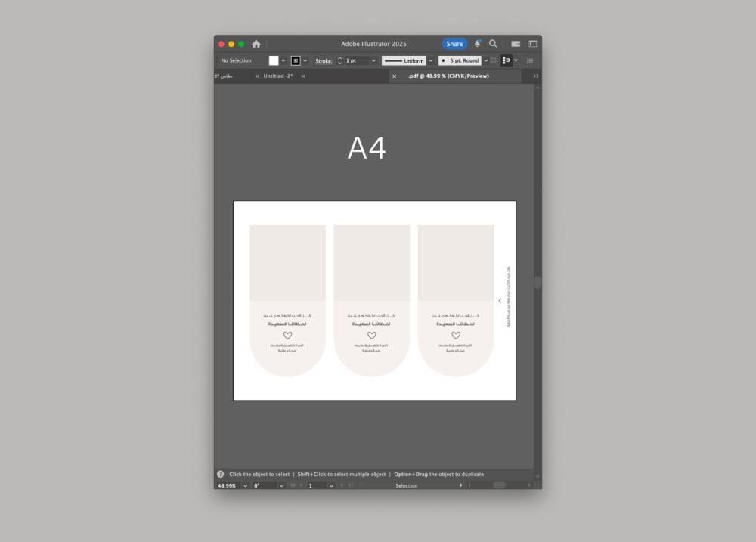The image size is (756, 542).
Task: Go to the Home screen icon
Action: coord(256,44)
